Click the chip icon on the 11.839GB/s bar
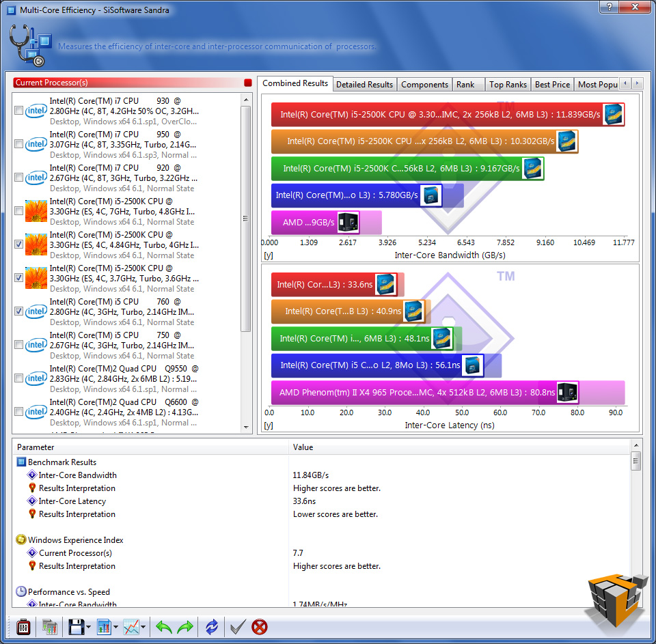The image size is (656, 644). point(614,114)
